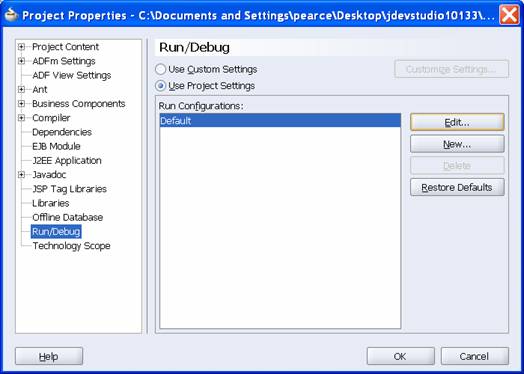
Task: Select ADF View Settings in tree
Action: pos(72,76)
